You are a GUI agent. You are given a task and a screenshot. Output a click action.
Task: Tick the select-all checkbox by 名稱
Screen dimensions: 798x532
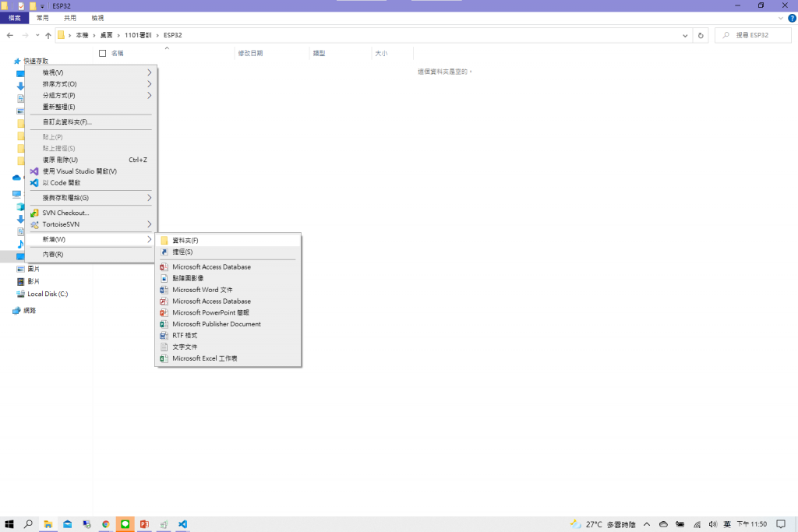tap(102, 53)
